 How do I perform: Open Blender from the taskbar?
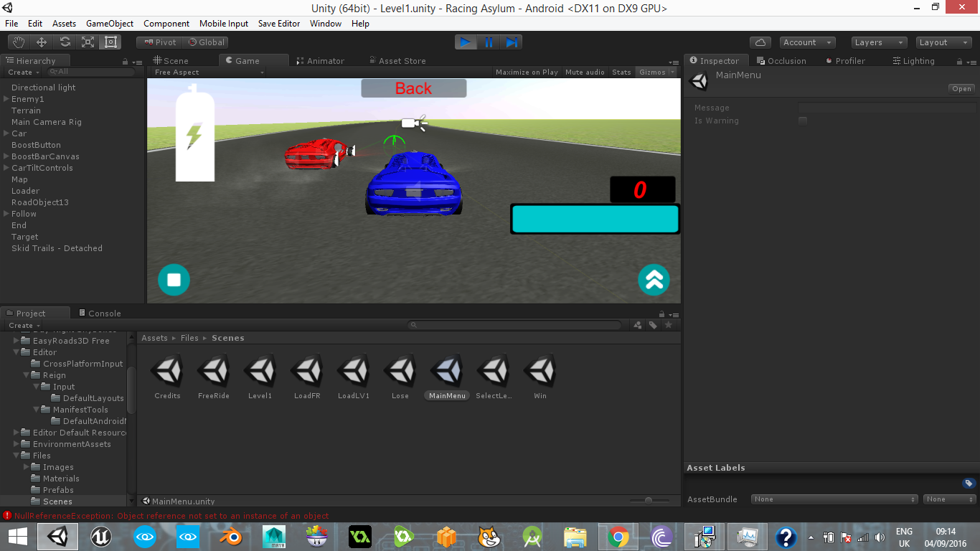point(231,537)
